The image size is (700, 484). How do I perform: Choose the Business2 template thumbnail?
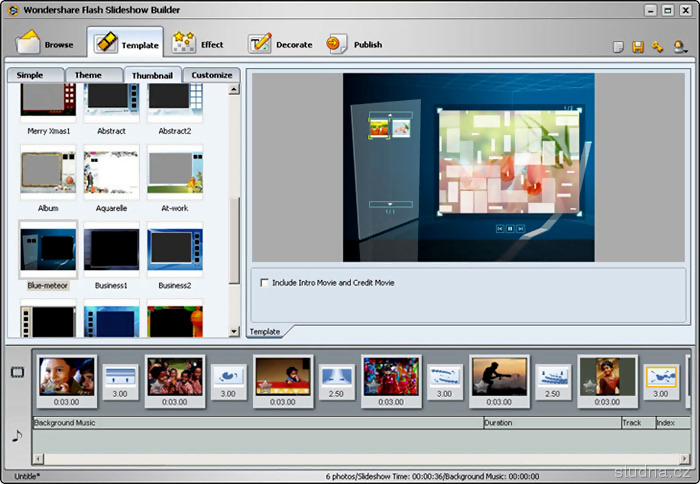pyautogui.click(x=175, y=247)
